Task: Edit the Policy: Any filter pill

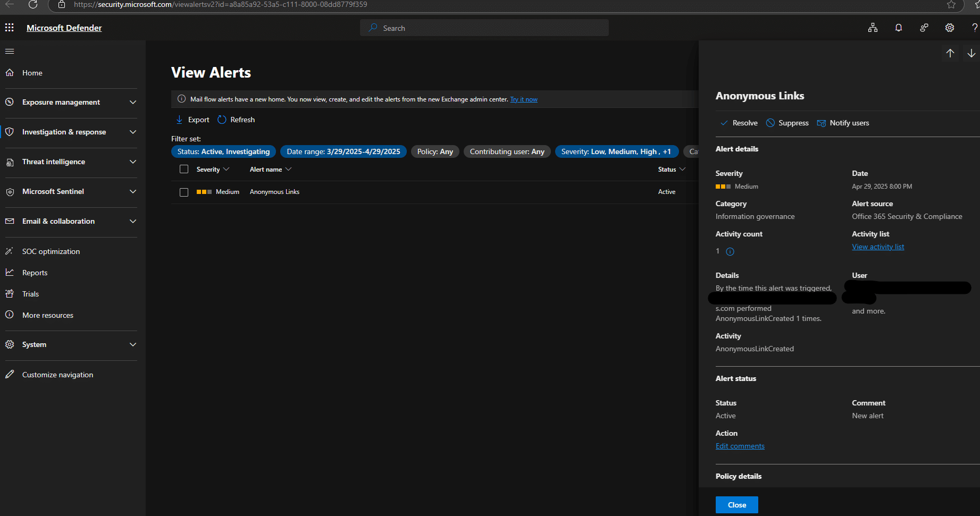Action: (x=435, y=151)
